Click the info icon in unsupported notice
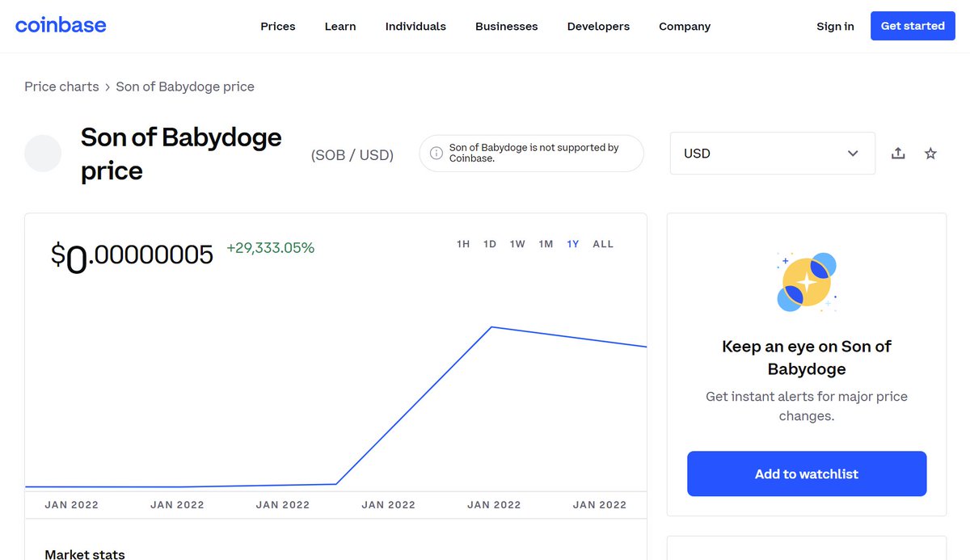 pos(436,154)
